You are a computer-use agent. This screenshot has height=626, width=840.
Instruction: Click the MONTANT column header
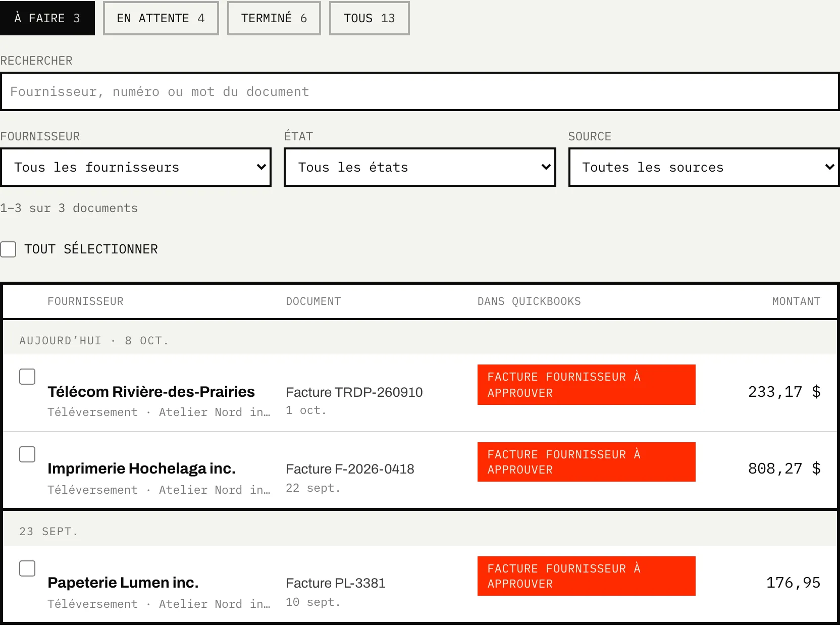coord(796,301)
